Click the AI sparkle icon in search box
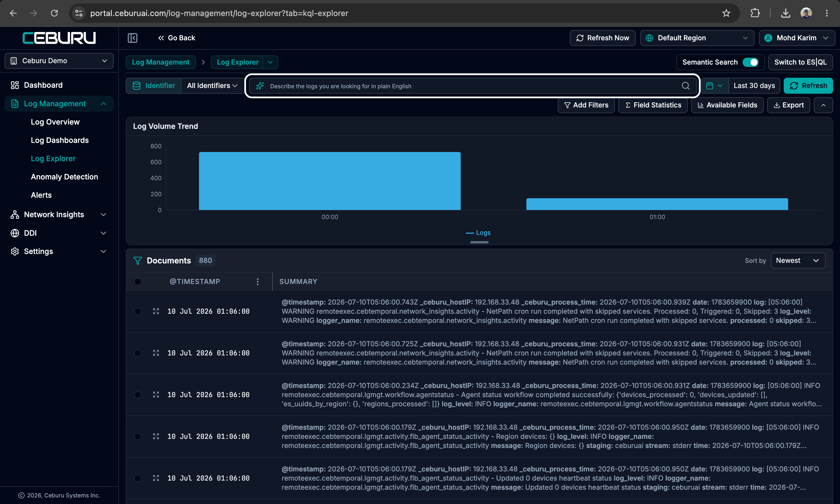 [260, 86]
